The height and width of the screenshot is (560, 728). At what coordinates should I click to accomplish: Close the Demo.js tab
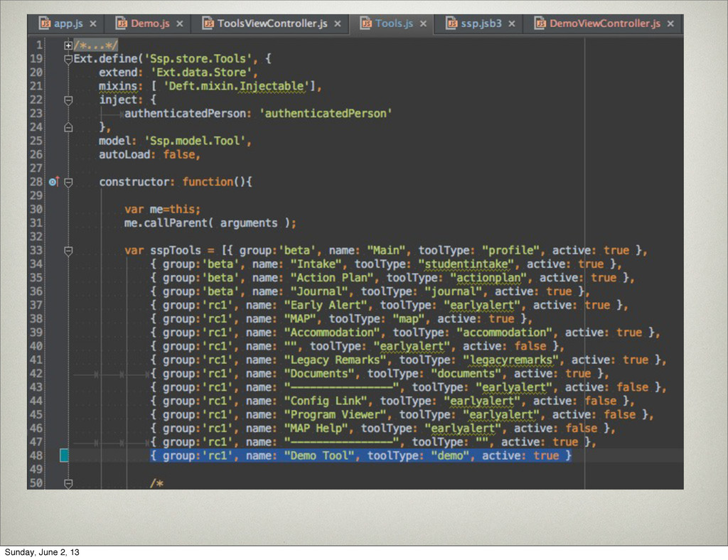(180, 23)
